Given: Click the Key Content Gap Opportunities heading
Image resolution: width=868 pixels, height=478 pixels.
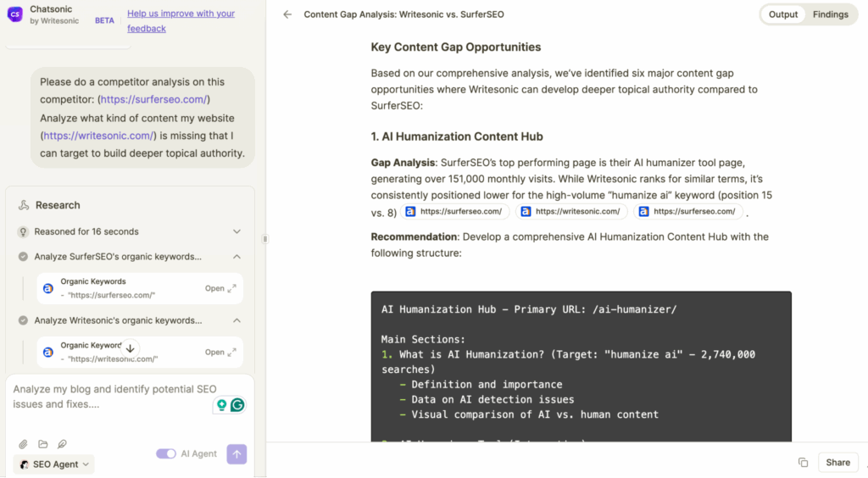Looking at the screenshot, I should click(455, 47).
